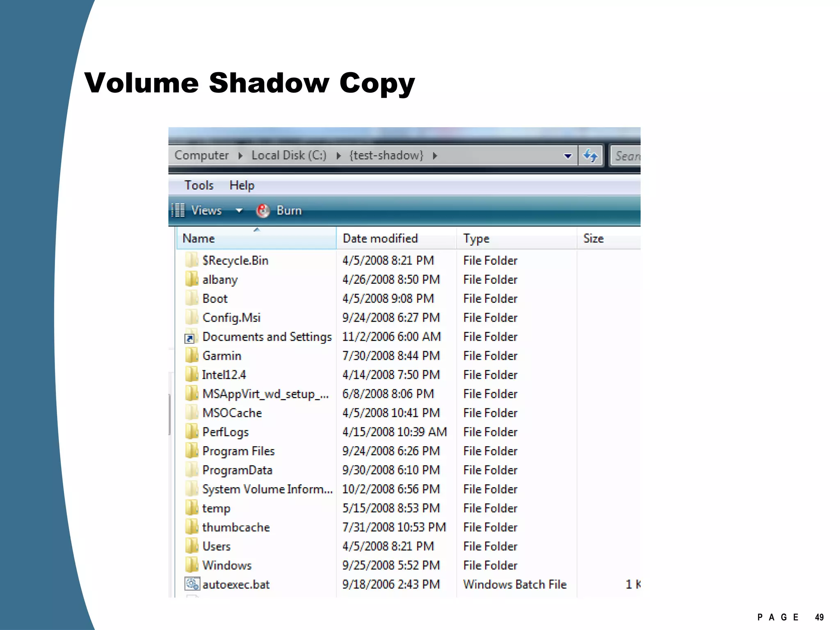This screenshot has width=840, height=630.
Task: Click the MSOCache folder icon
Action: click(x=192, y=413)
